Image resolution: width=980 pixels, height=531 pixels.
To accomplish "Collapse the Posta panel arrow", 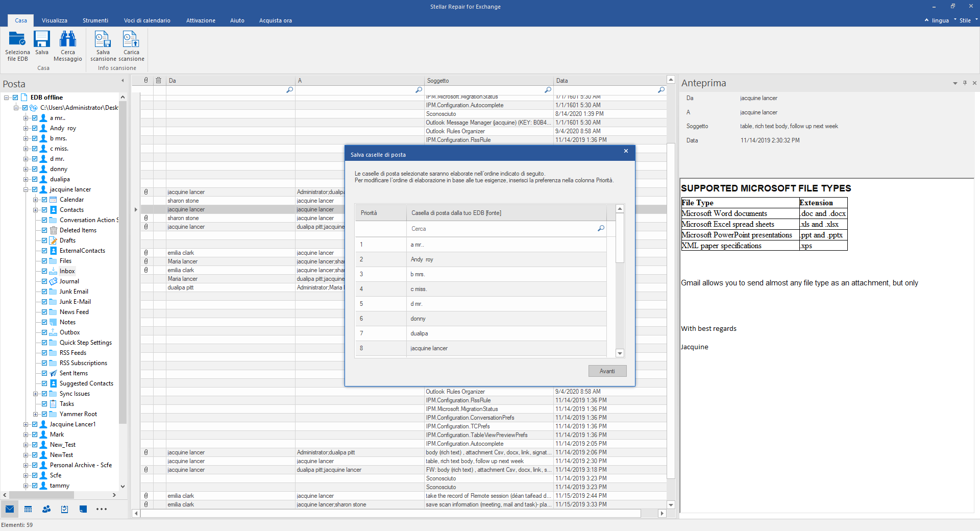I will [x=122, y=81].
